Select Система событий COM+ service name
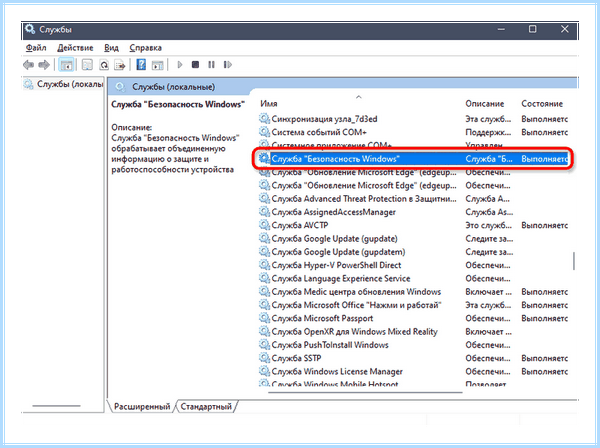 (x=319, y=132)
